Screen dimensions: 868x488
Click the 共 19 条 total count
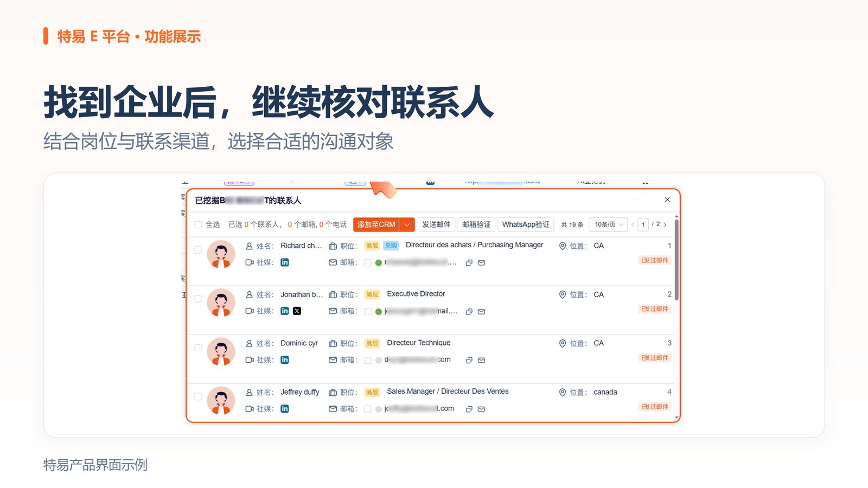[572, 224]
